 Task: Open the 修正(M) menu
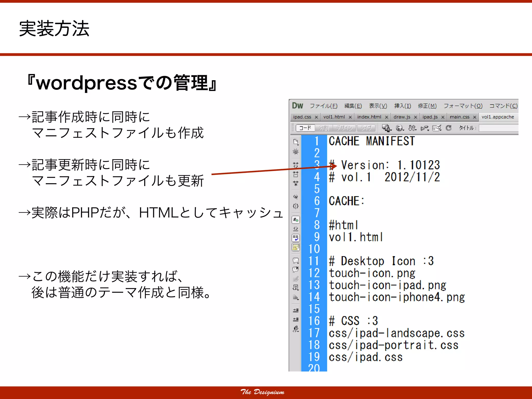coord(427,106)
